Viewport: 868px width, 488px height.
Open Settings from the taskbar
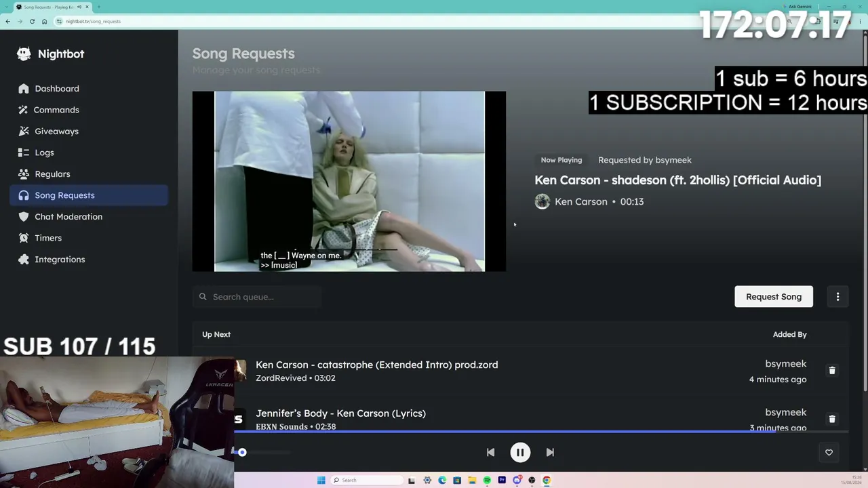tap(427, 480)
